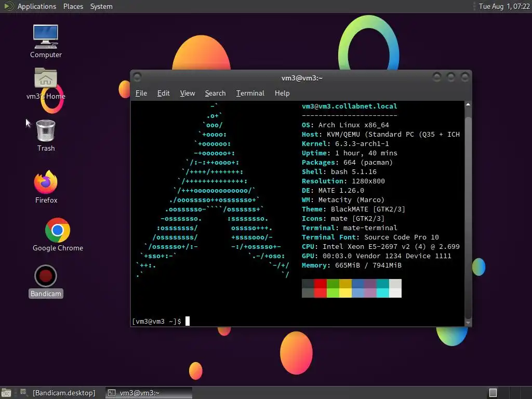The width and height of the screenshot is (532, 399).
Task: Click the red color block in neofetch palette
Action: [x=320, y=288]
